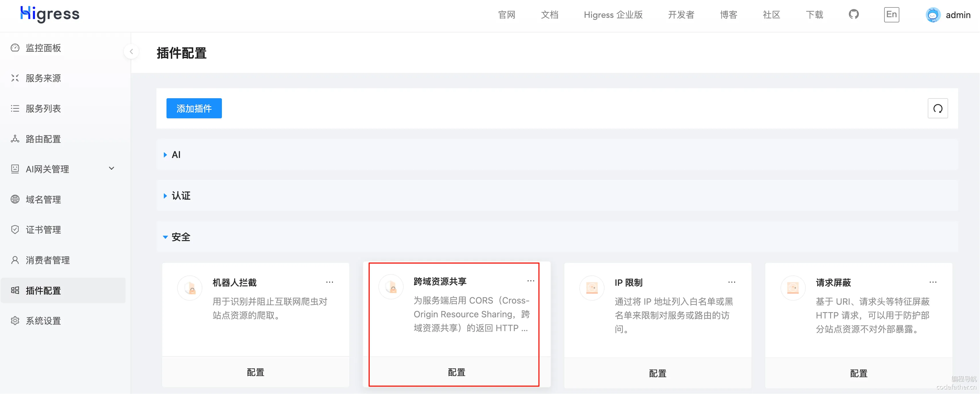Click the 服务来源 sidebar icon

pos(15,78)
